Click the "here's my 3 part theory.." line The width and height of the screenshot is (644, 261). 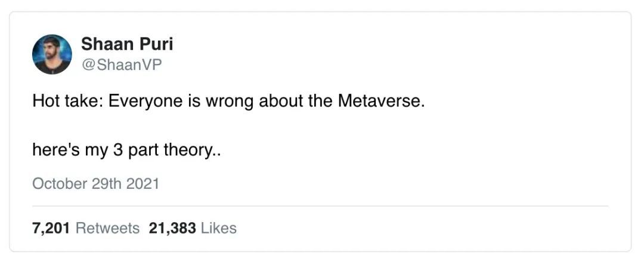pos(127,151)
